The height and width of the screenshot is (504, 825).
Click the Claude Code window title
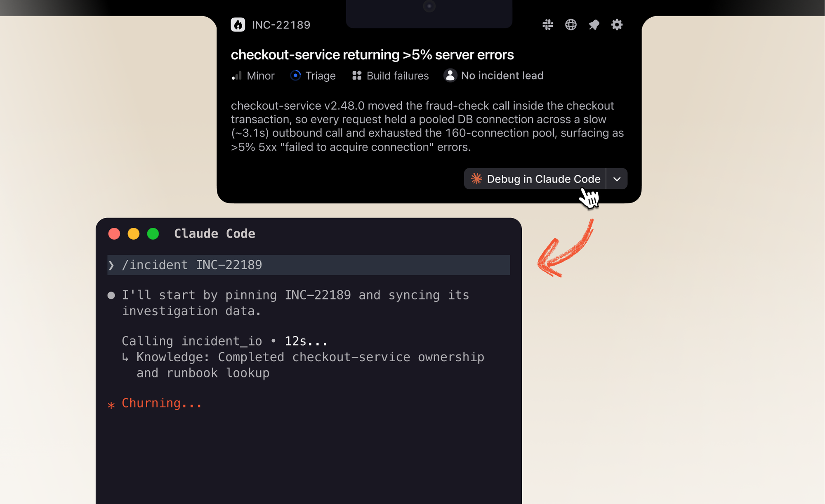pyautogui.click(x=214, y=233)
